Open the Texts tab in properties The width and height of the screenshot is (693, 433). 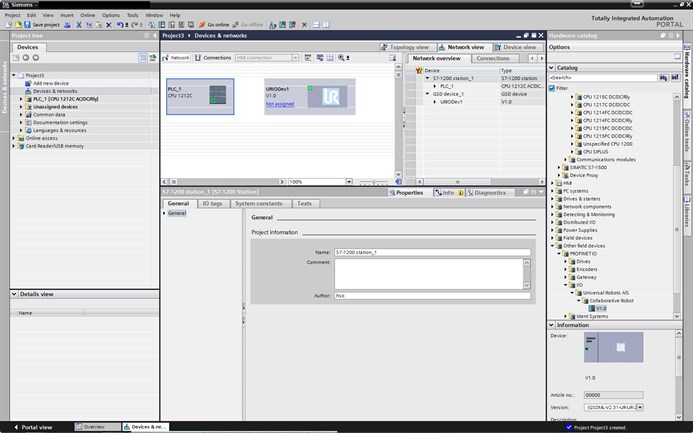pos(305,204)
